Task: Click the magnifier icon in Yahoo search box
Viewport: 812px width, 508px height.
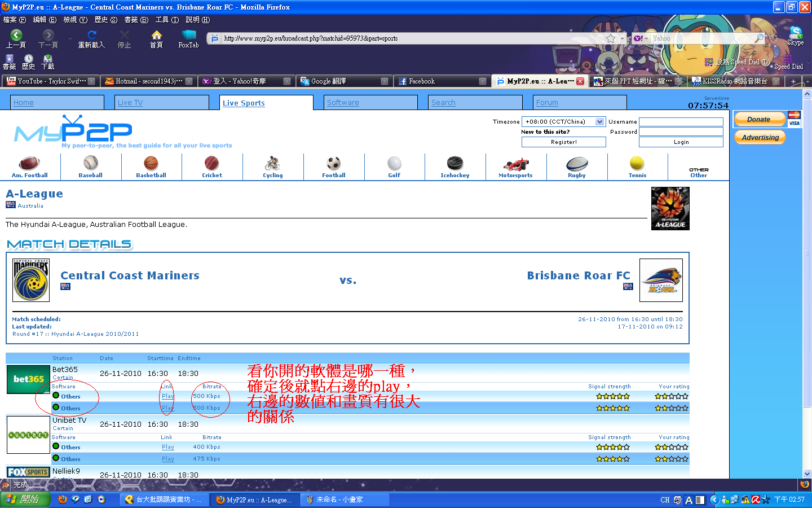Action: click(x=760, y=38)
